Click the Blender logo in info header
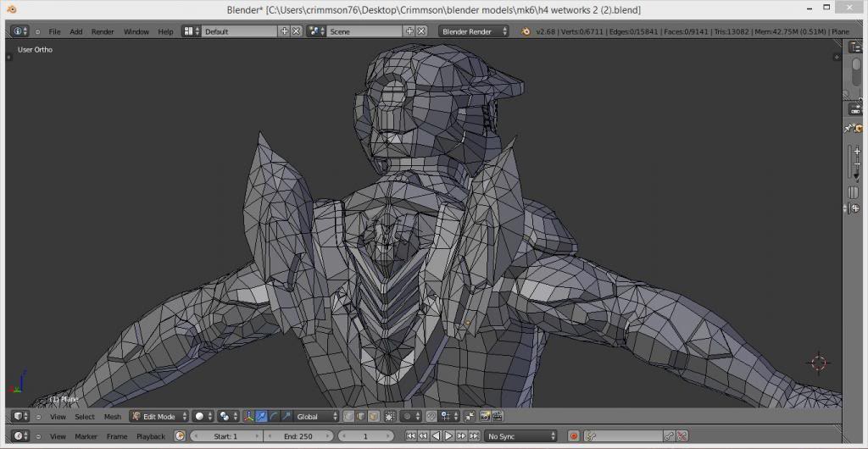This screenshot has height=449, width=868. (526, 31)
